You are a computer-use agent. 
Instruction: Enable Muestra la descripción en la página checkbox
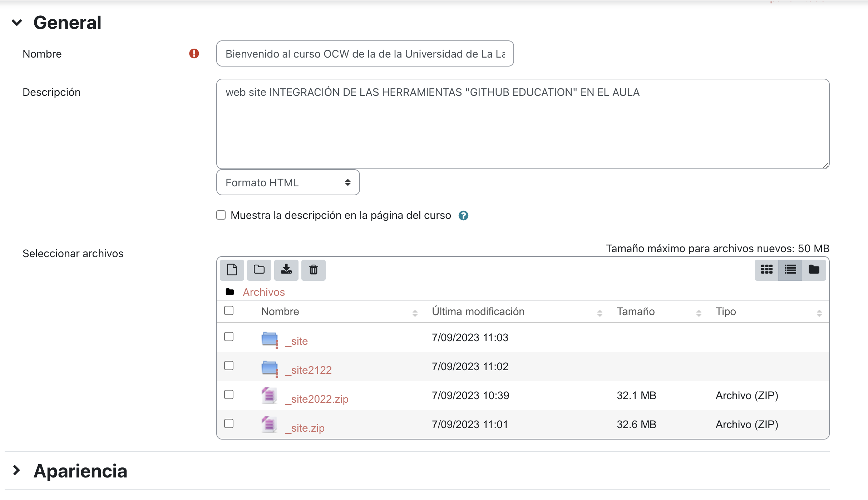point(221,215)
